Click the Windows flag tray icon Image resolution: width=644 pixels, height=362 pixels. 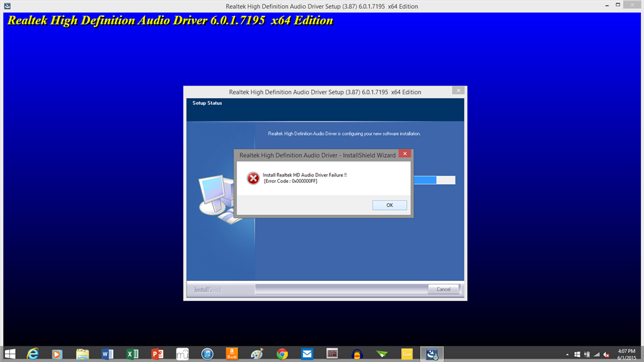pos(577,354)
